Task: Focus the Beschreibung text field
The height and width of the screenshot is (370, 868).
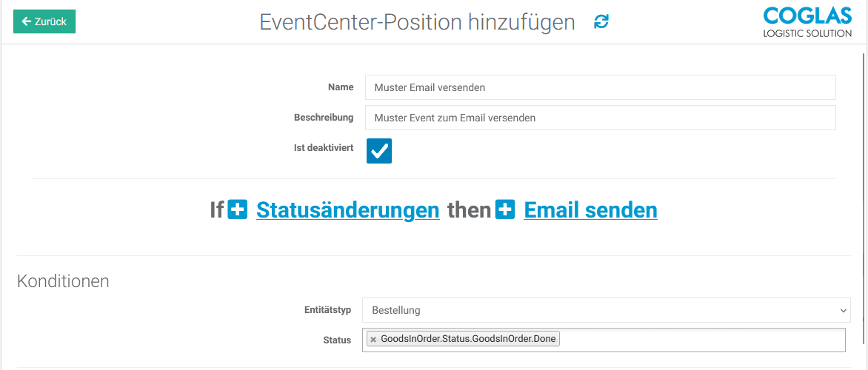Action: [600, 118]
